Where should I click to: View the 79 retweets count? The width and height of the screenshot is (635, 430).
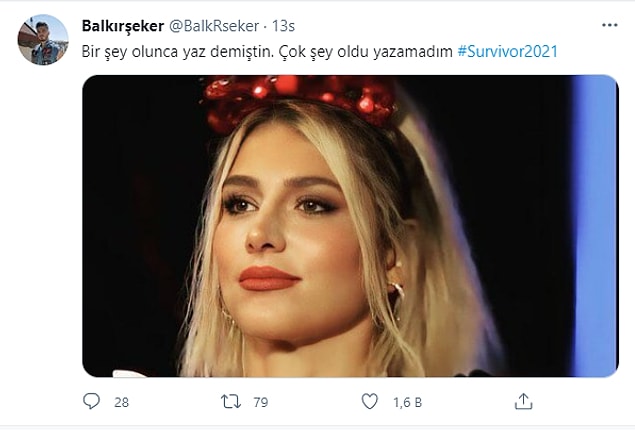261,402
